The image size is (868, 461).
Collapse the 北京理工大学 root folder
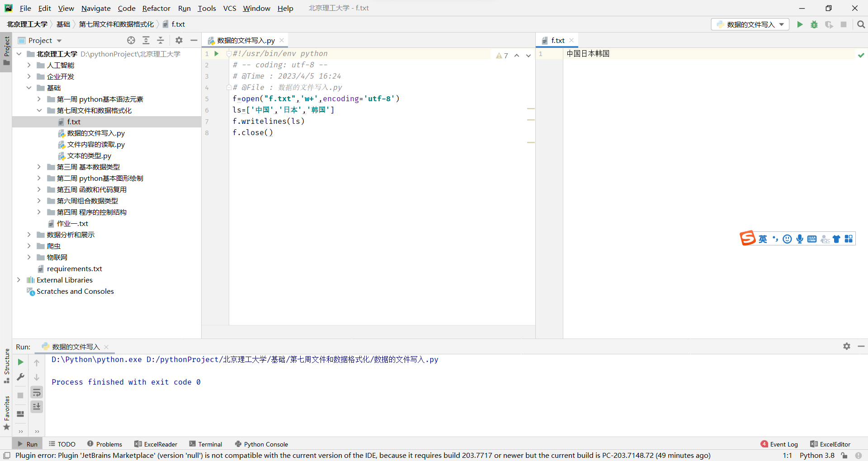point(19,54)
